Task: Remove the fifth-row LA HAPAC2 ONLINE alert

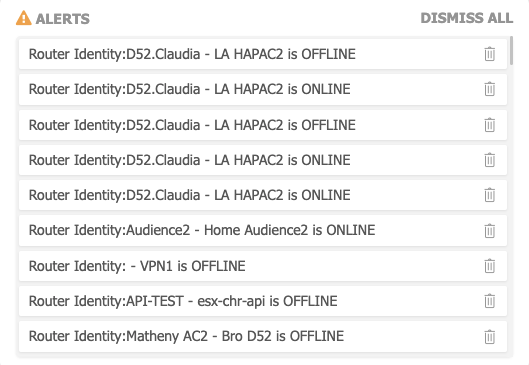Action: (490, 195)
